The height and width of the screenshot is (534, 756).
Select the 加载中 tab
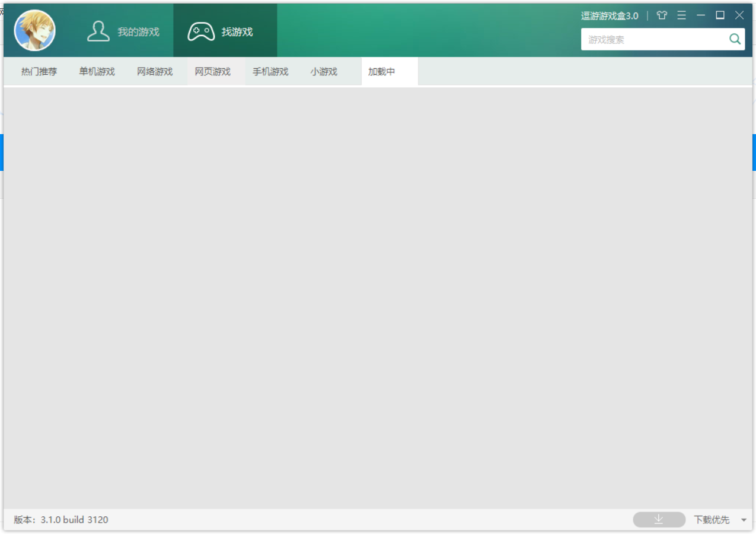pos(390,72)
